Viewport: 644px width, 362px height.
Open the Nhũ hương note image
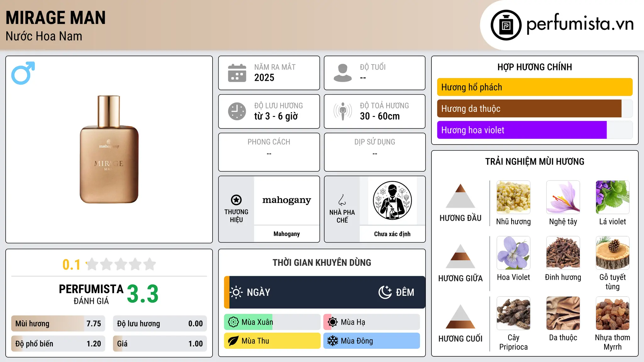pos(514,197)
